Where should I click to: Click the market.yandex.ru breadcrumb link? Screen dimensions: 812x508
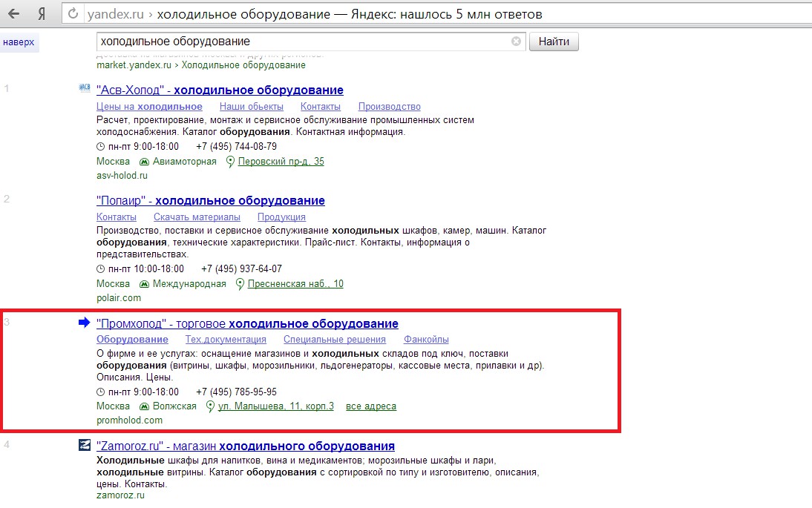[134, 65]
